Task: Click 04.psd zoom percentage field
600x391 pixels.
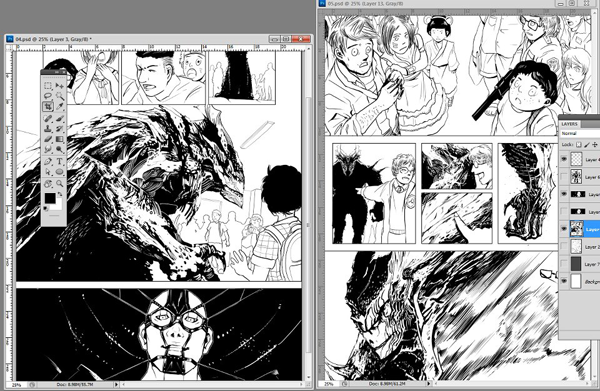Action: (16, 384)
